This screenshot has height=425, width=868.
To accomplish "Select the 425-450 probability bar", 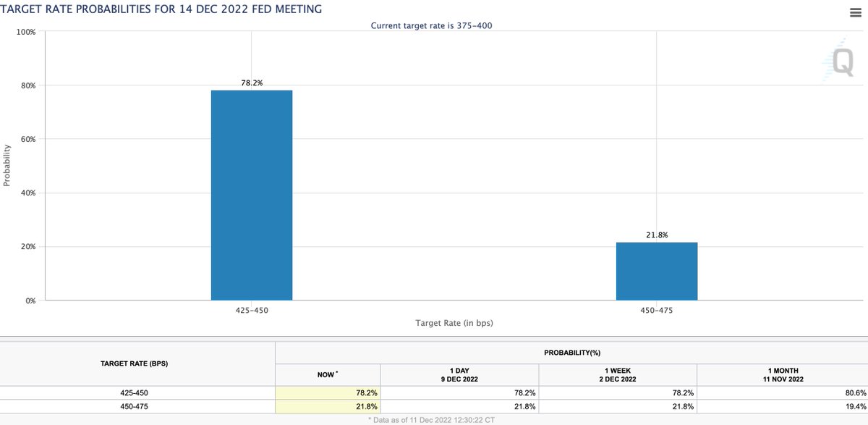I will [251, 195].
